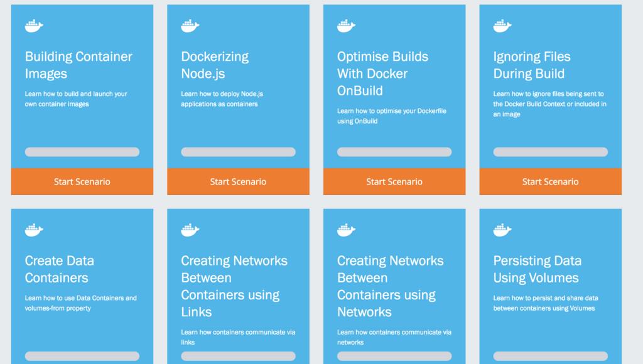This screenshot has height=364, width=643.
Task: Click text 'Learn how to deploy Node.js applications as containers'
Action: pos(222,99)
